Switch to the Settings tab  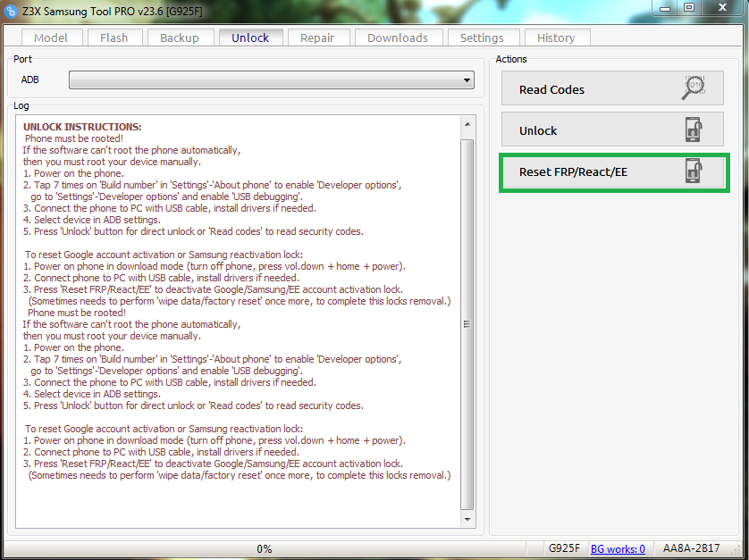point(483,38)
